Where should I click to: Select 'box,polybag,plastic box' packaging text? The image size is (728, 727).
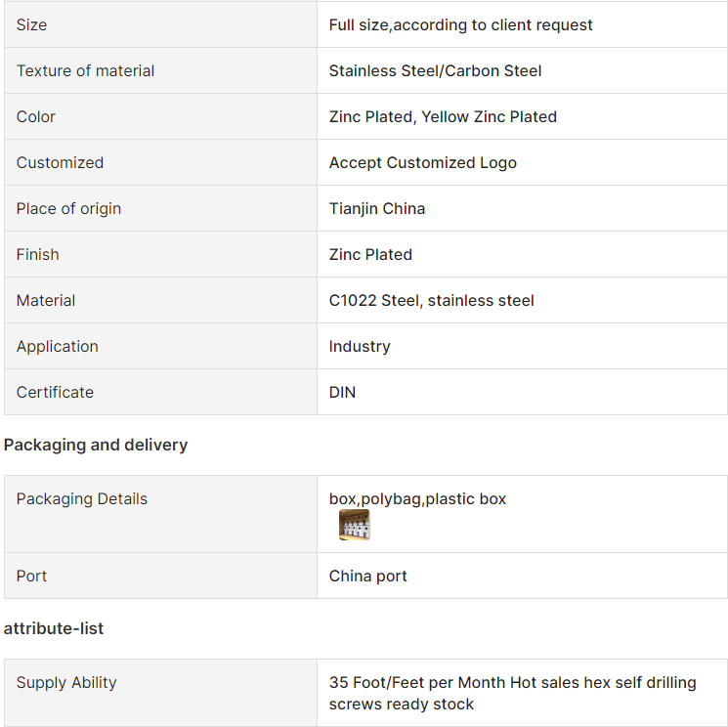417,498
